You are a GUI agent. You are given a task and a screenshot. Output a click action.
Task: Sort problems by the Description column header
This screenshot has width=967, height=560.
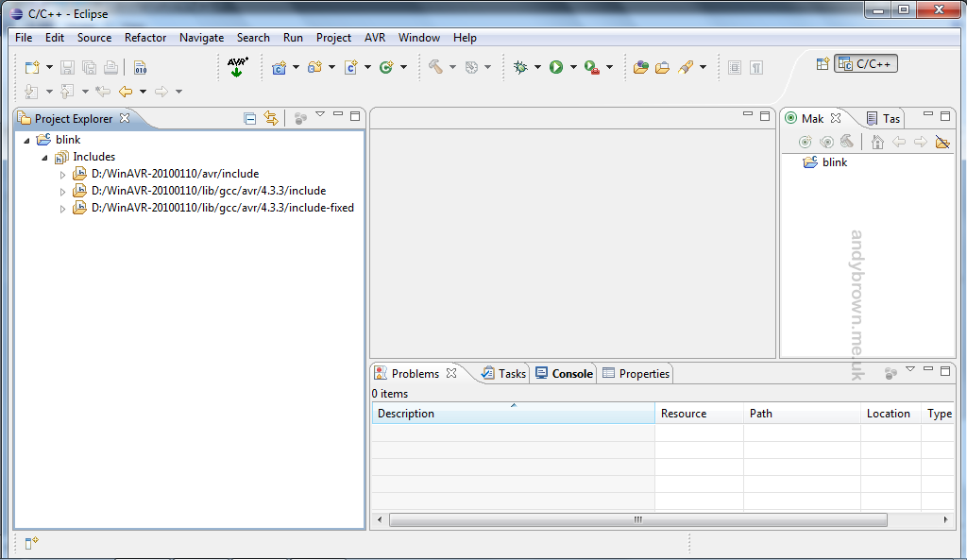pos(406,414)
